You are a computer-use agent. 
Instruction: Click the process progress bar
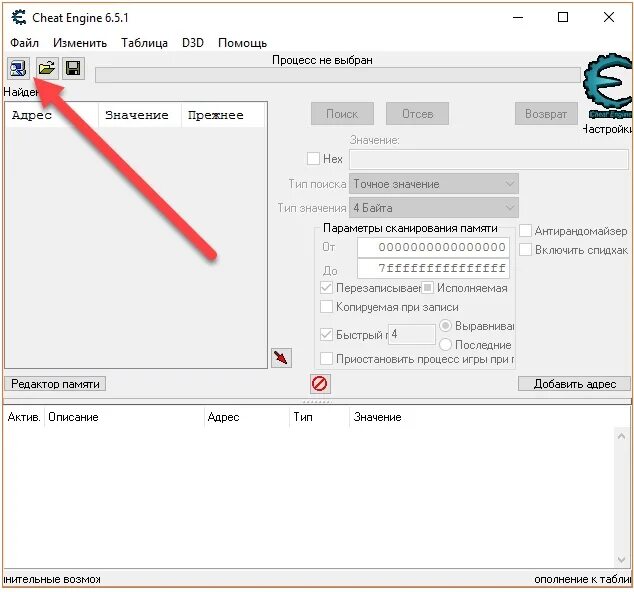(338, 75)
